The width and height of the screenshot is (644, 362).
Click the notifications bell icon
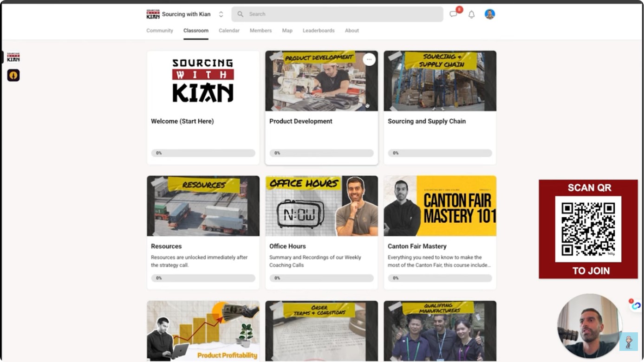471,14
